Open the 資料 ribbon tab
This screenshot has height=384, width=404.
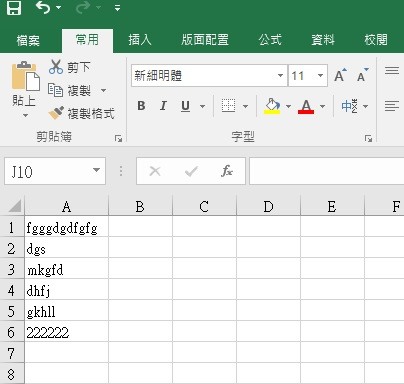(x=323, y=40)
